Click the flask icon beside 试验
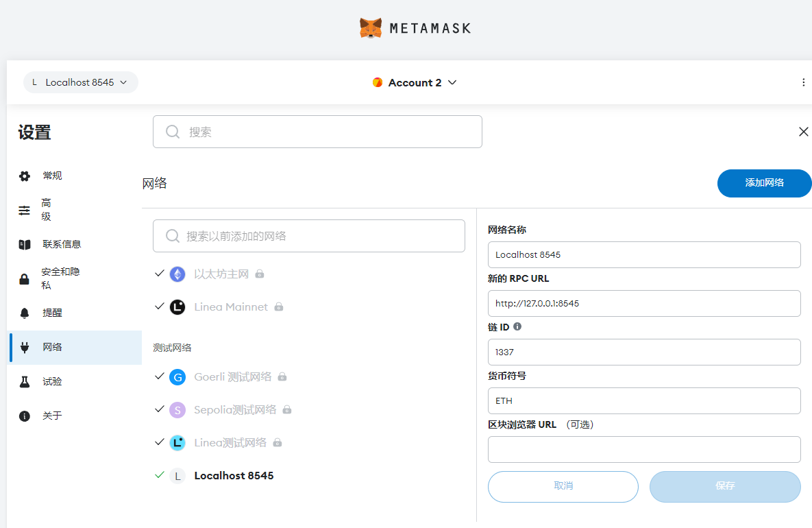The width and height of the screenshot is (812, 528). click(25, 382)
